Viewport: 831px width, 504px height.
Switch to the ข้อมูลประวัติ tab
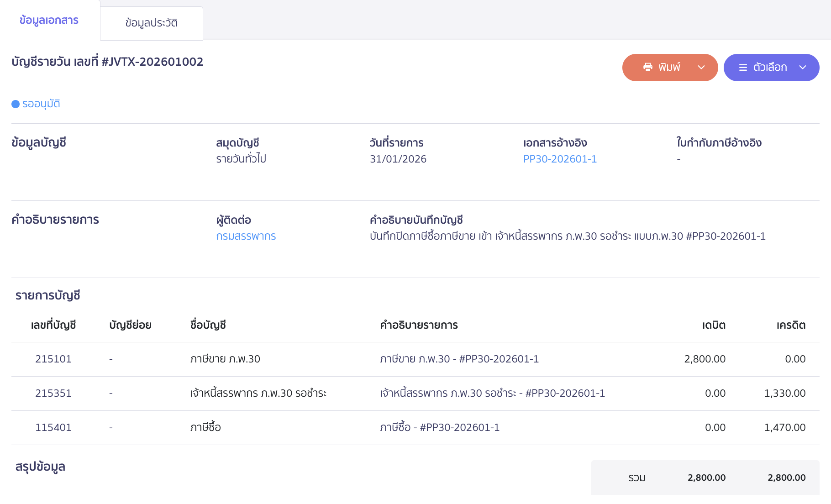click(x=151, y=23)
